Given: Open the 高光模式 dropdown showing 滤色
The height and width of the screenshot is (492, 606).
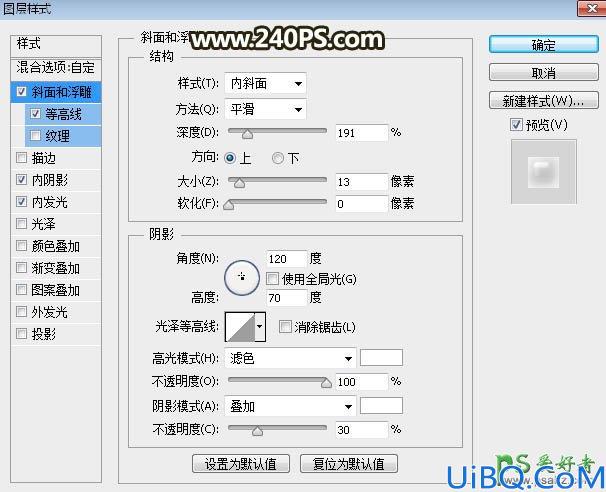Looking at the screenshot, I should [289, 358].
